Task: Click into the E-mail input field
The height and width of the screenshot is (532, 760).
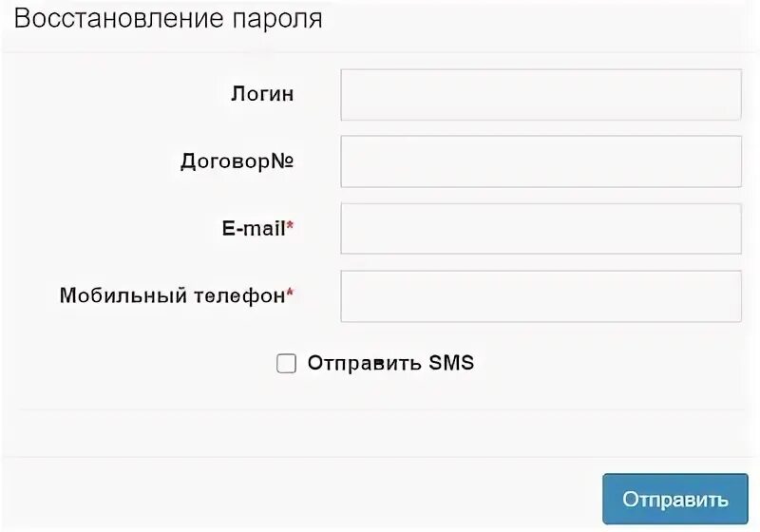Action: click(541, 229)
